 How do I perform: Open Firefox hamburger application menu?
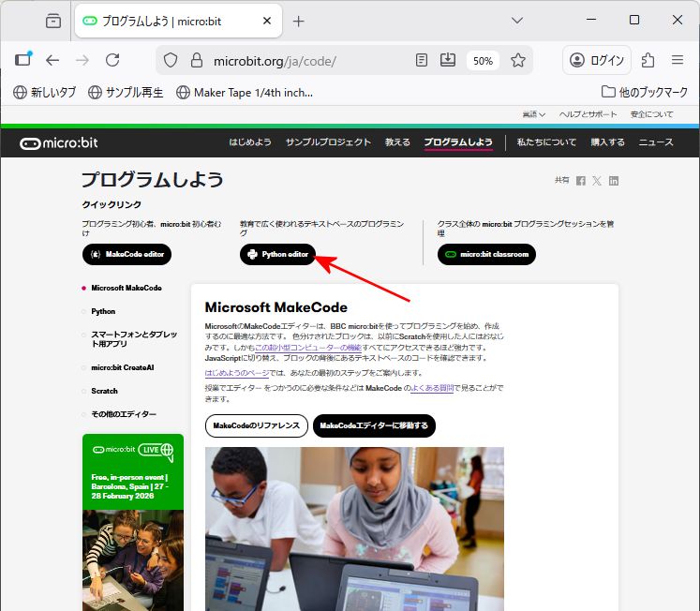[x=678, y=60]
